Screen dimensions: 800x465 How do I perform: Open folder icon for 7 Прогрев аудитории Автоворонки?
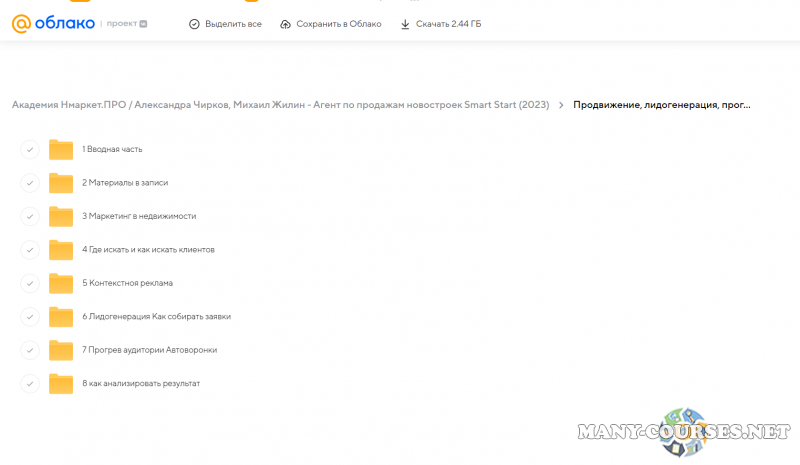pyautogui.click(x=61, y=350)
